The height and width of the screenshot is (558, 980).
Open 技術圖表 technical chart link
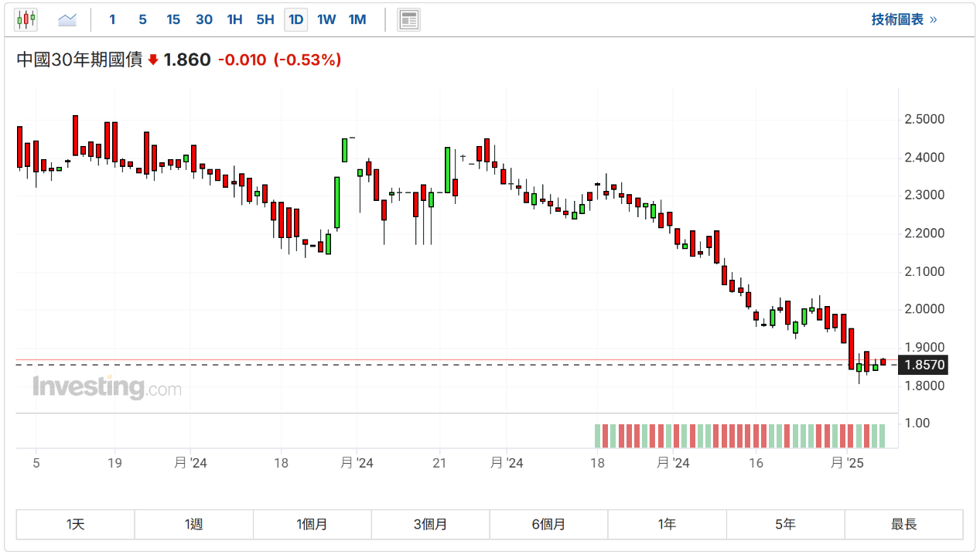(x=903, y=19)
